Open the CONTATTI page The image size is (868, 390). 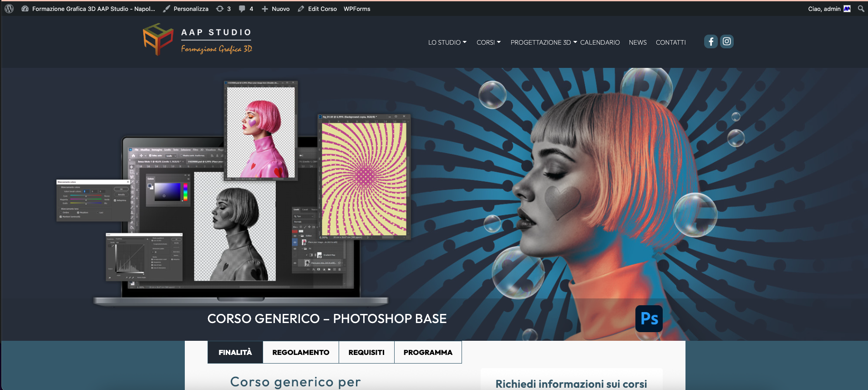click(x=670, y=42)
